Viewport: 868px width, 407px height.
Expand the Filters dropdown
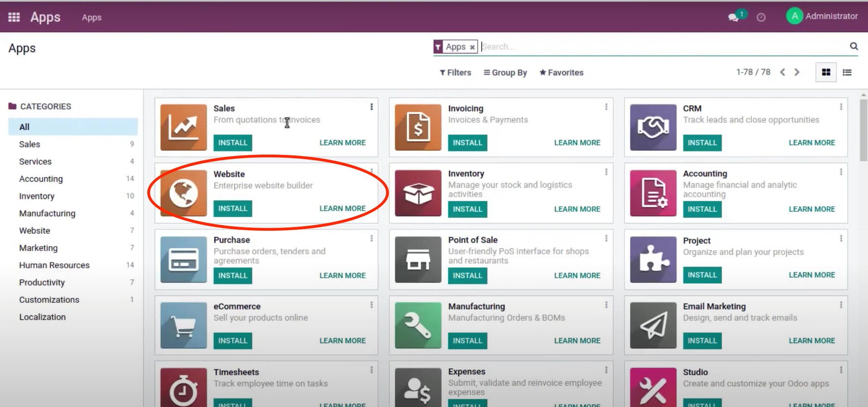coord(455,73)
